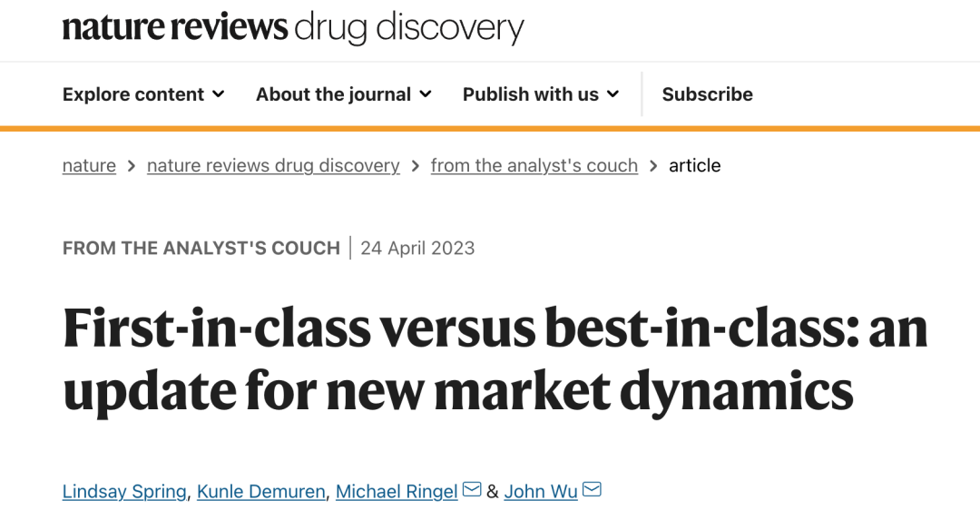Screen dimensions: 980x510
Task: Click envelope icon next to John Wu
Action: point(592,489)
